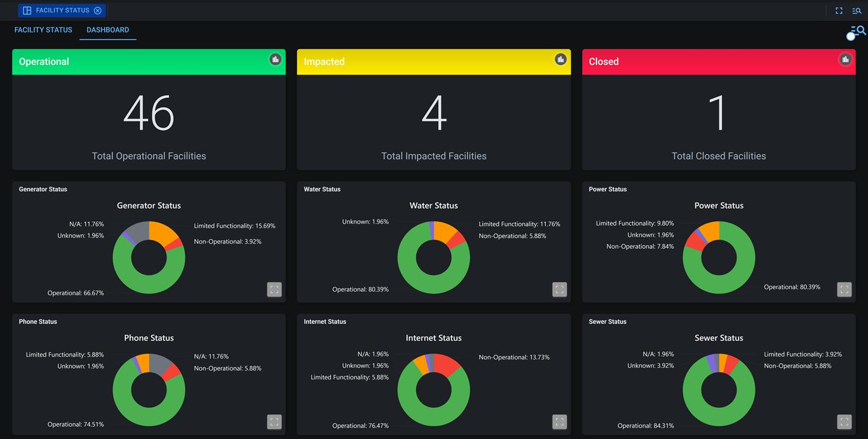Expand the Power Status chart to fullscreen

click(844, 289)
